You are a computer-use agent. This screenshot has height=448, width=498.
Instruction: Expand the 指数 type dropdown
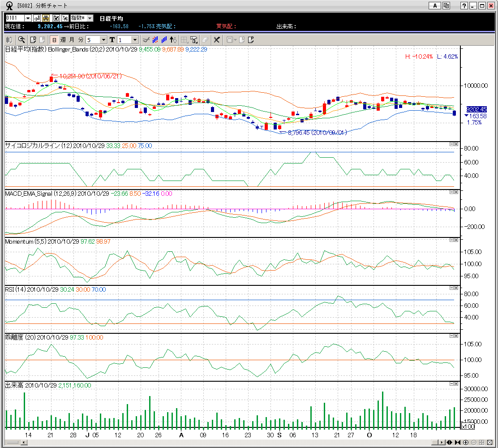(90, 18)
